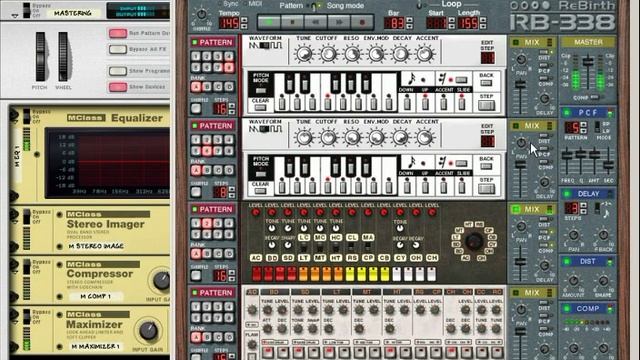Image resolution: width=640 pixels, height=360 pixels.
Task: Click the Dist Amount knob
Action: [573, 280]
